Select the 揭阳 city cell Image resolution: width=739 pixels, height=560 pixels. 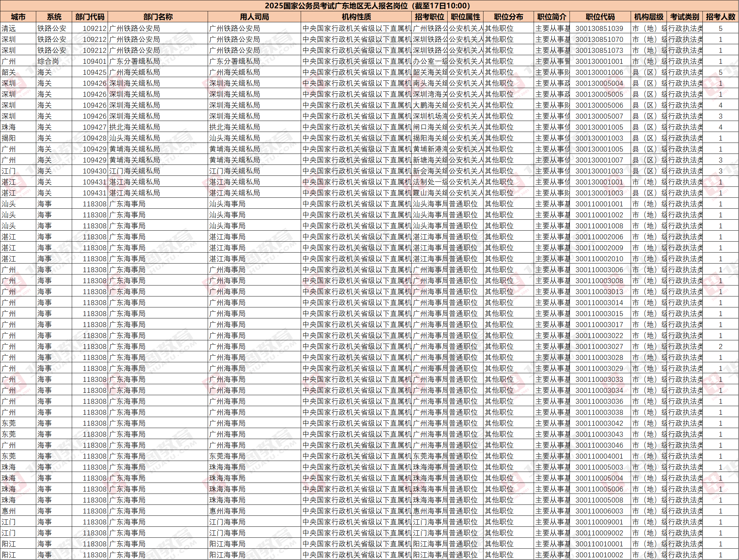click(x=18, y=138)
